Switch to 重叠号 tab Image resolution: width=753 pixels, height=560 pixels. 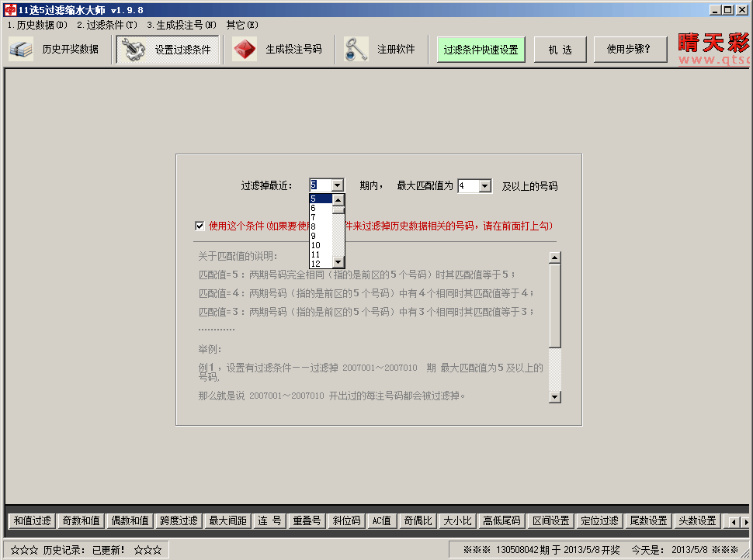tap(307, 520)
